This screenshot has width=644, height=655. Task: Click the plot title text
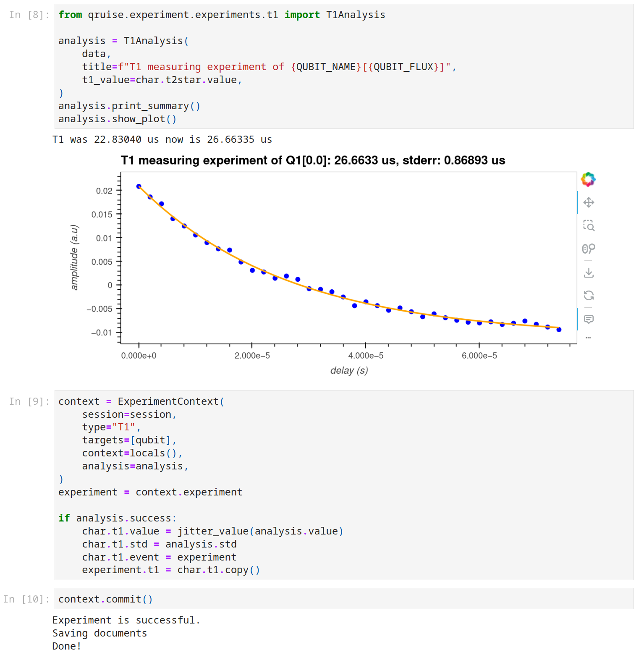pyautogui.click(x=313, y=160)
